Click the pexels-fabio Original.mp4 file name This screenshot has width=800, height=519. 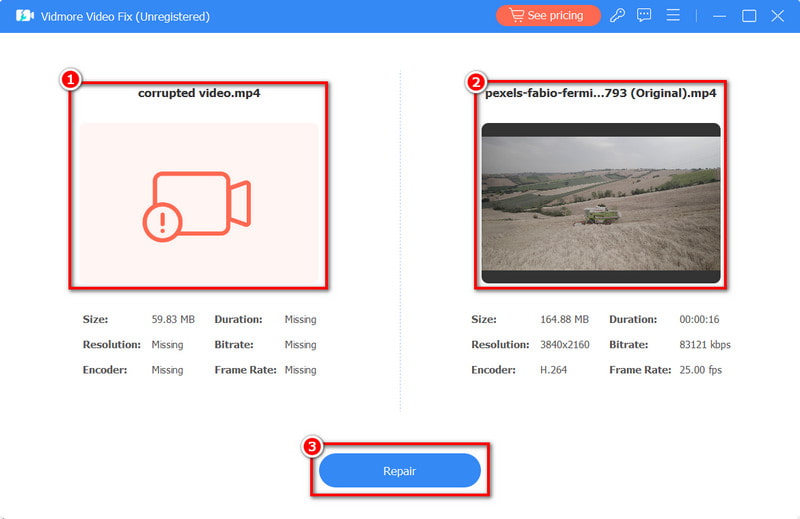600,93
